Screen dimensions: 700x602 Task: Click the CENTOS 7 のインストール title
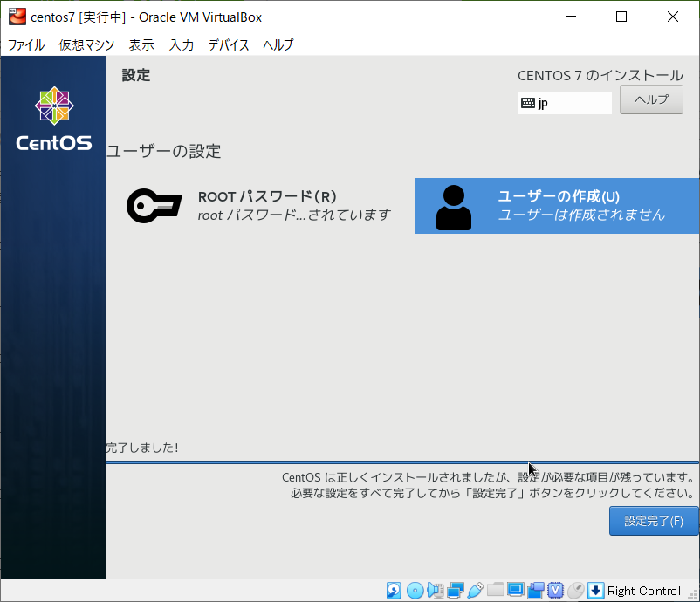[600, 75]
